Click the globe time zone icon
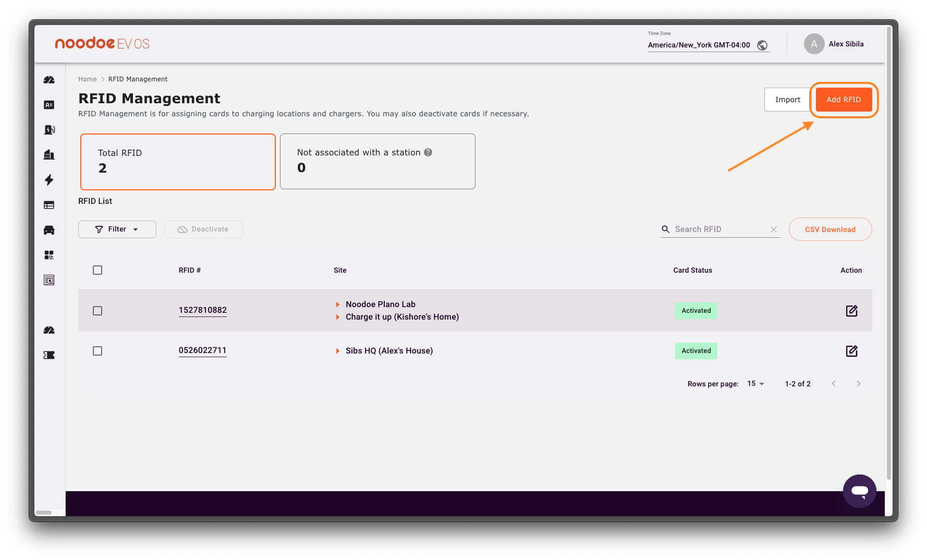Image resolution: width=927 pixels, height=560 pixels. coord(762,45)
